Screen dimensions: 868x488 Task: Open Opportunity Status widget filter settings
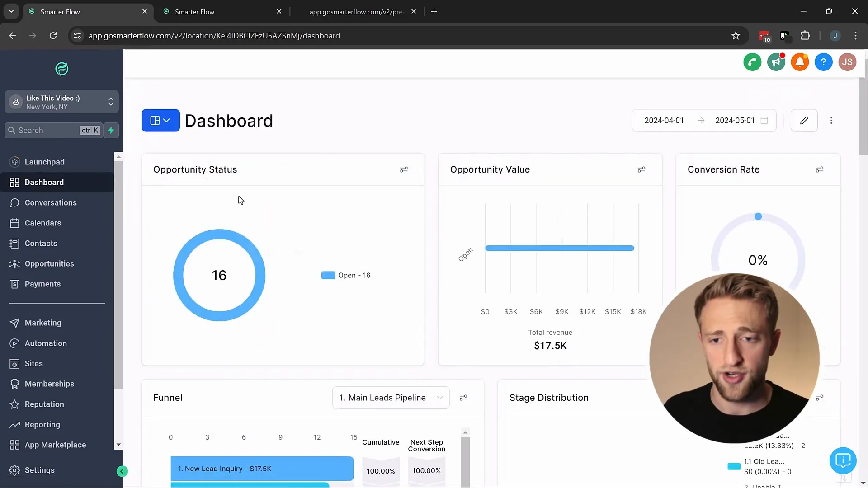(404, 169)
